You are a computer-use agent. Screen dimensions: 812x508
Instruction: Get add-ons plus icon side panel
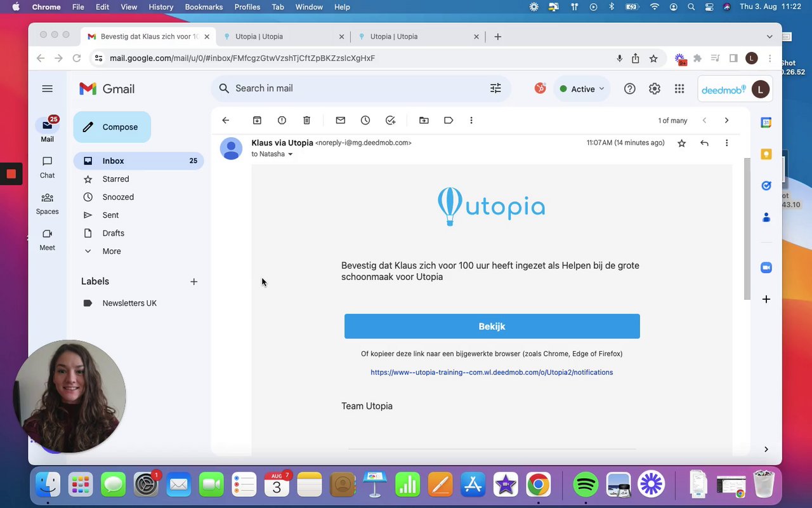coord(766,299)
